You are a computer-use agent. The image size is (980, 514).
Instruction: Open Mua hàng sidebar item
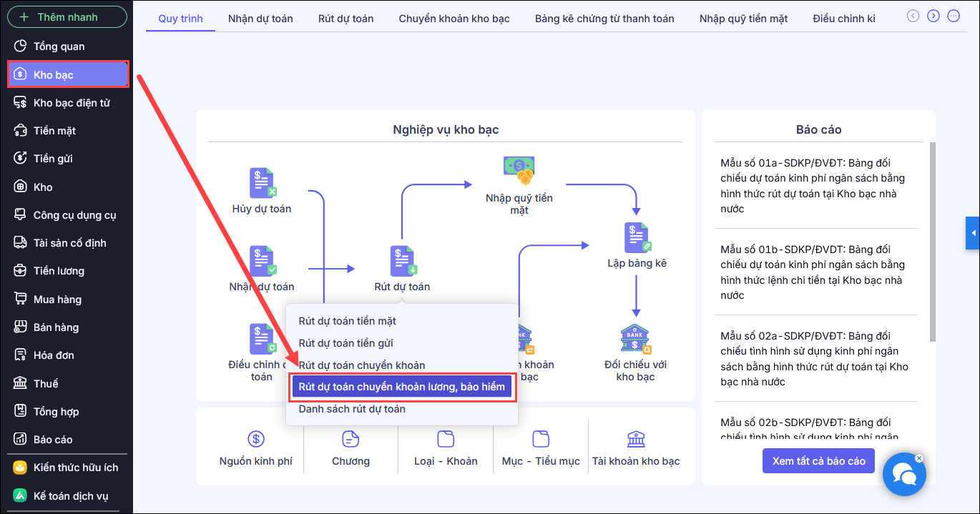67,300
